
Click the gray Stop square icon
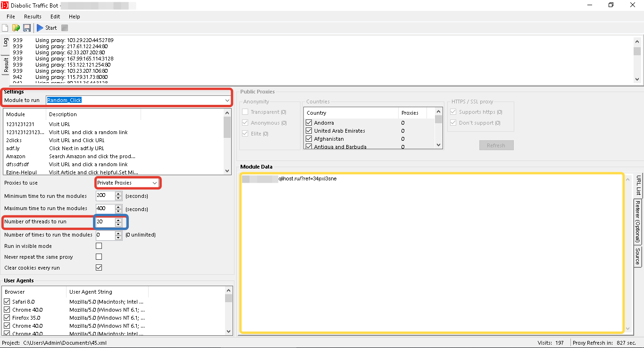tap(65, 28)
